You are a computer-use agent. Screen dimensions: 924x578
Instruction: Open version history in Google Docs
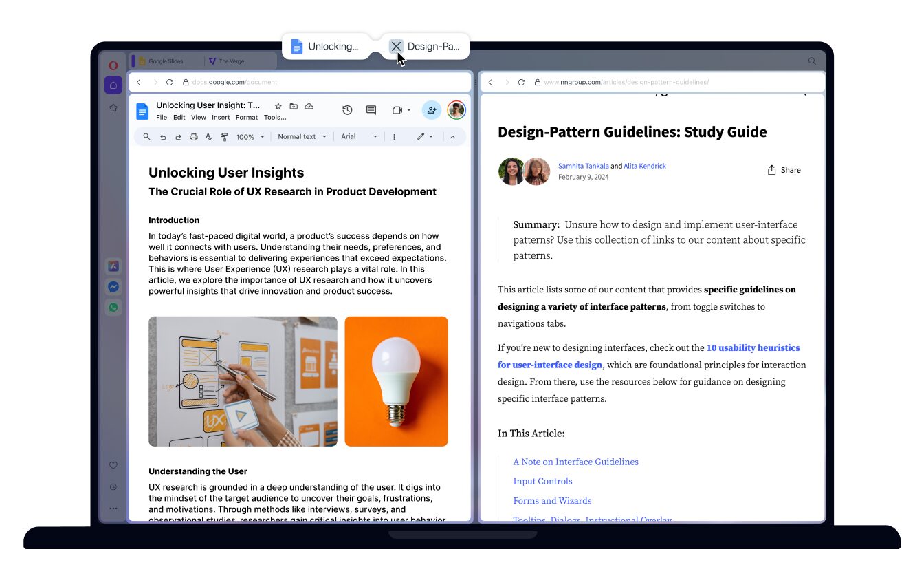[347, 110]
